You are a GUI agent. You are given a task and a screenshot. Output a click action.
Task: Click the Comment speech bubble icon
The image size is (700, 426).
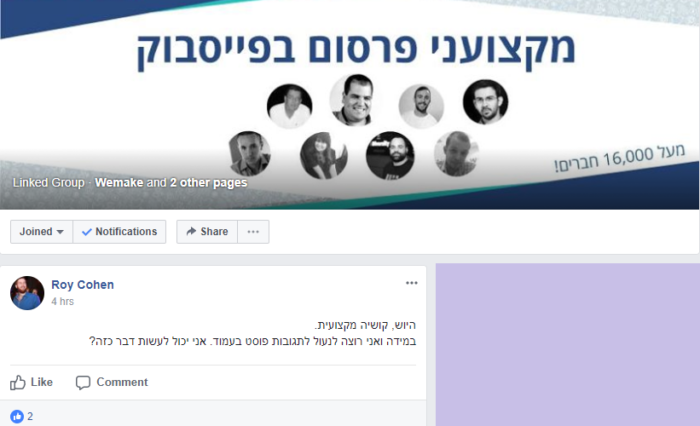[x=83, y=383]
